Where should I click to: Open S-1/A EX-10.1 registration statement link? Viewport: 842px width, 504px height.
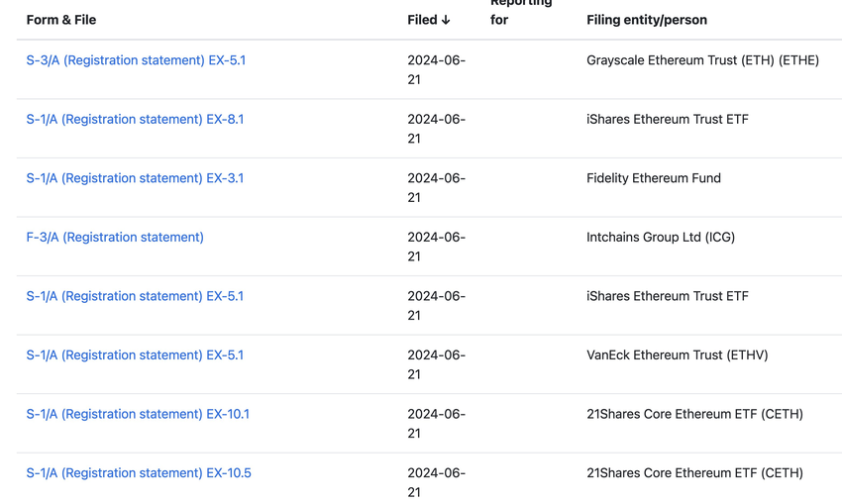coord(138,414)
